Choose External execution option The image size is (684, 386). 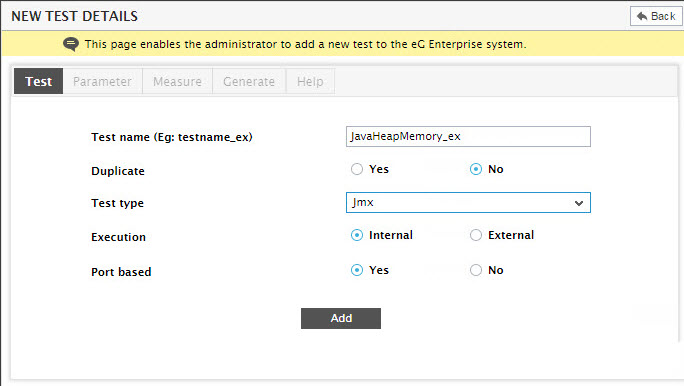pos(476,235)
